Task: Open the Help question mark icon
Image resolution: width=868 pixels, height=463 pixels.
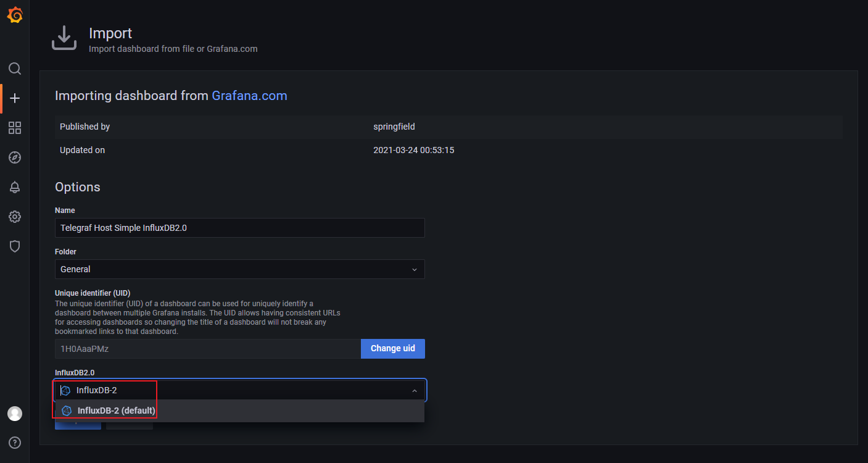Action: point(15,443)
